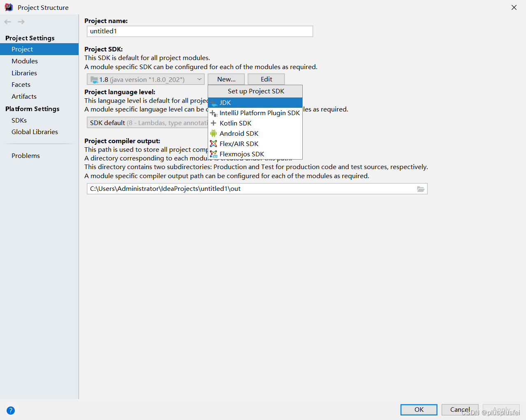Click the back navigation arrow

pos(8,22)
